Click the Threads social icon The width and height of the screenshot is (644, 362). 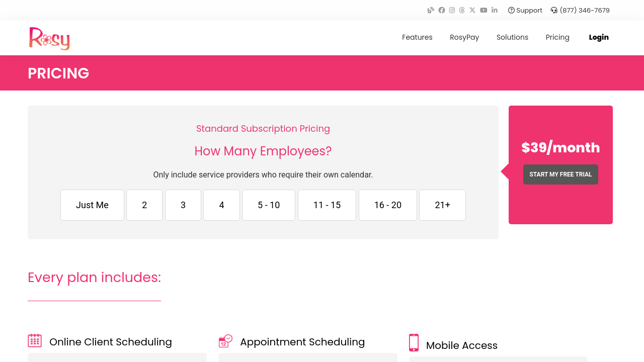point(462,10)
